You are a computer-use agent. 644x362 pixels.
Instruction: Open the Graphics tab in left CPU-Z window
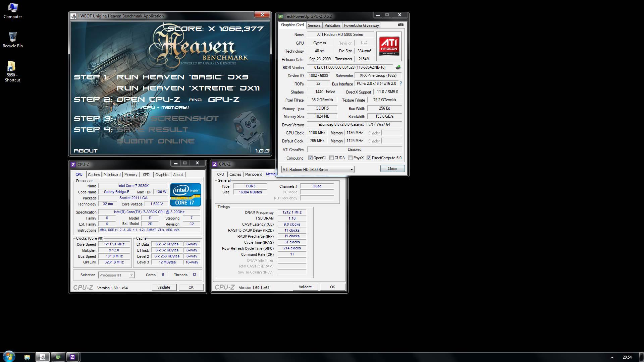tap(162, 175)
